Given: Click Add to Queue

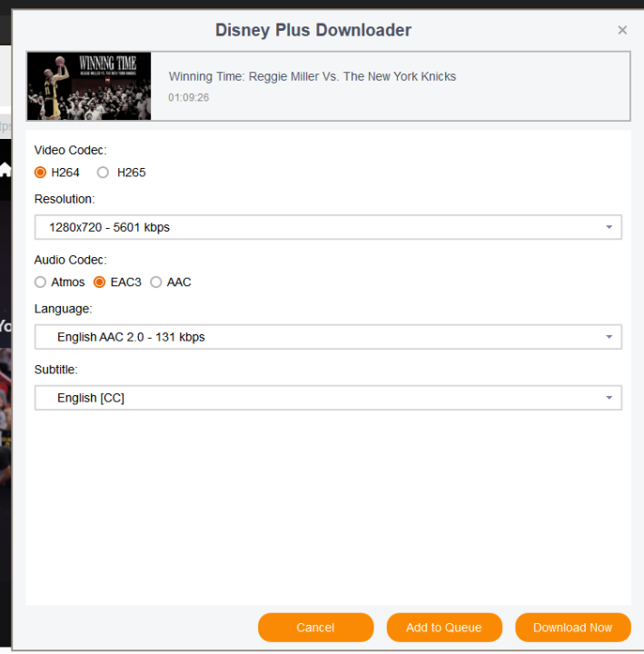Looking at the screenshot, I should pos(443,628).
